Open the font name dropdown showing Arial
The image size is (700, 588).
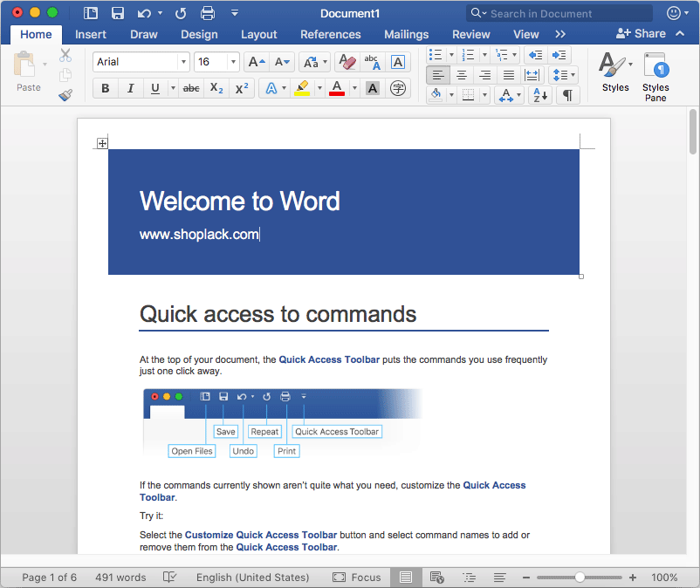tap(183, 62)
